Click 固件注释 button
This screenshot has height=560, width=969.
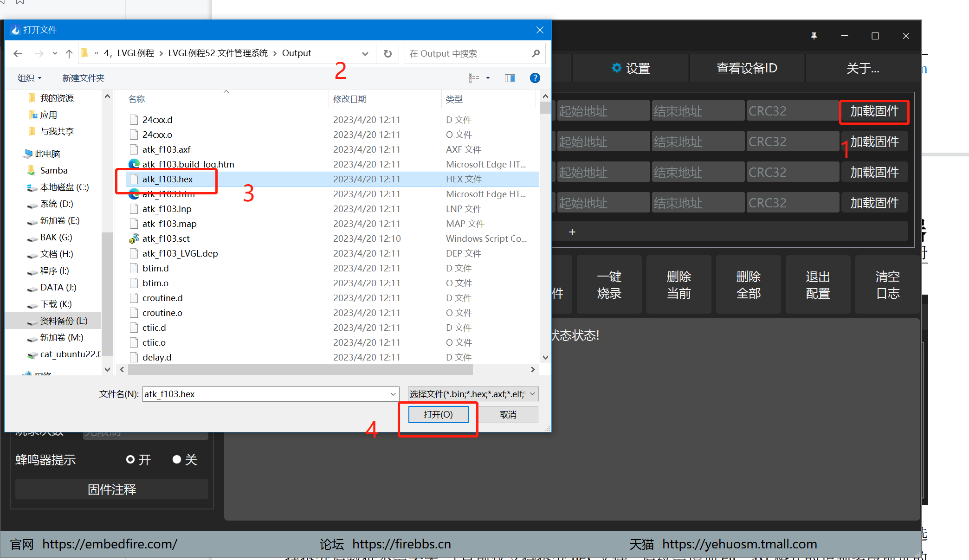112,489
